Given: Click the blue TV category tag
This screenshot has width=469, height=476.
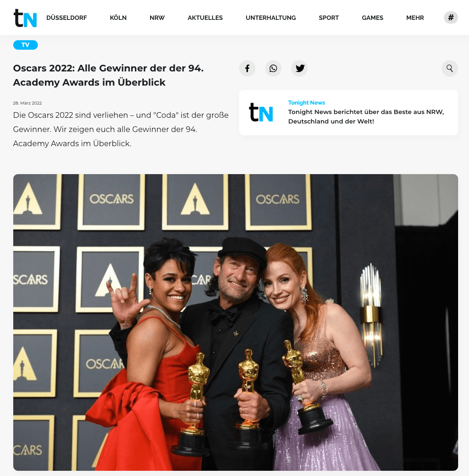Looking at the screenshot, I should [26, 45].
